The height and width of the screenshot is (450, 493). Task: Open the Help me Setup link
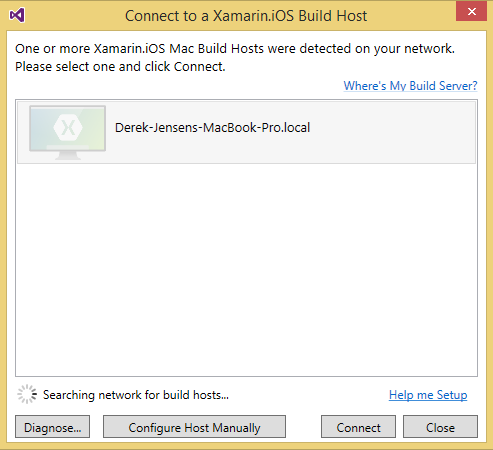[x=428, y=395]
